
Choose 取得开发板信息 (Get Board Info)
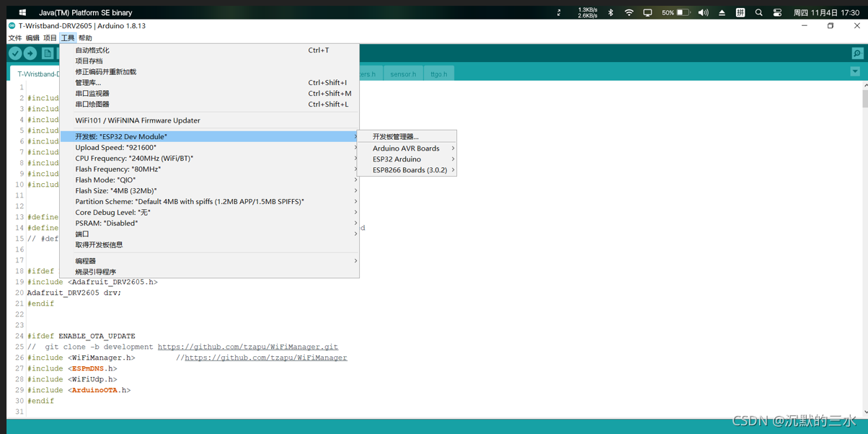pos(210,244)
